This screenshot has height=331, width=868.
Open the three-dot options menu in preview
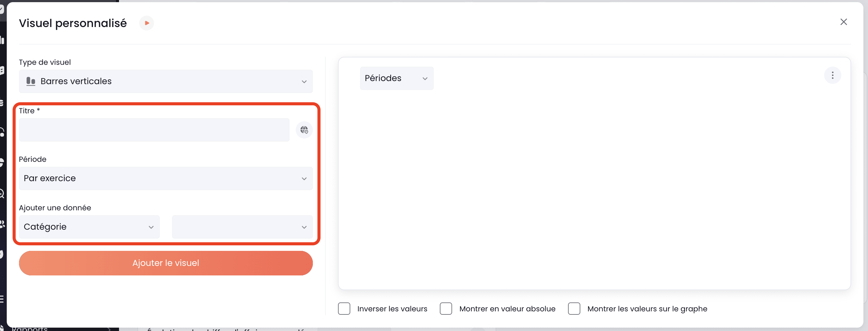[x=832, y=75]
